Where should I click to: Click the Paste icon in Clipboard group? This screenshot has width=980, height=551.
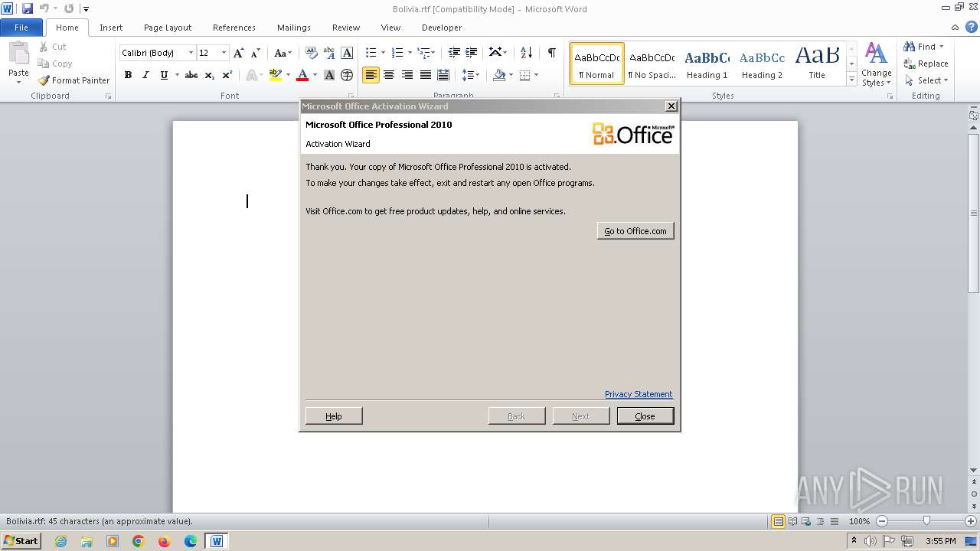click(18, 54)
